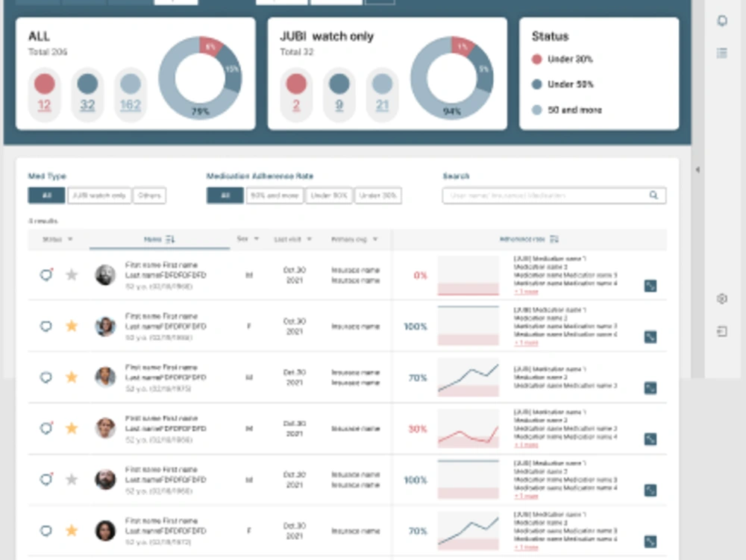Expand chart for the 0% adherence row
This screenshot has height=560, width=746.
pos(651,286)
